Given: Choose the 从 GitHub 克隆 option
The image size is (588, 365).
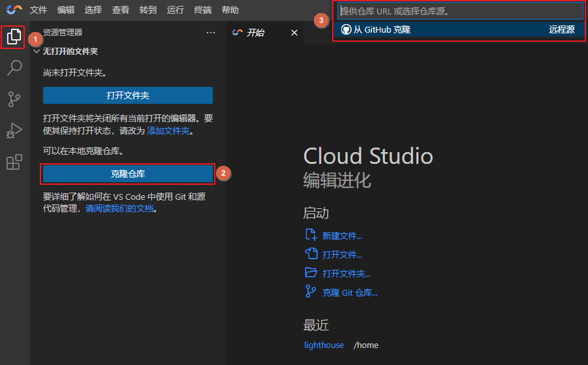Looking at the screenshot, I should [458, 29].
